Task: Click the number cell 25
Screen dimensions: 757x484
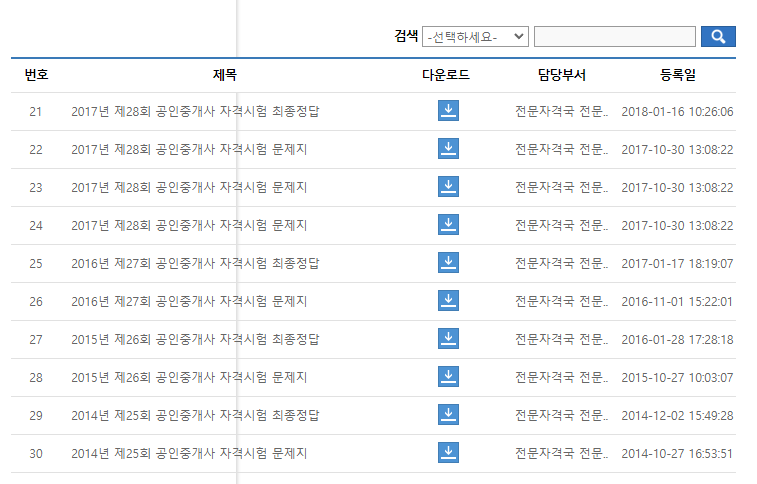Action: tap(36, 264)
